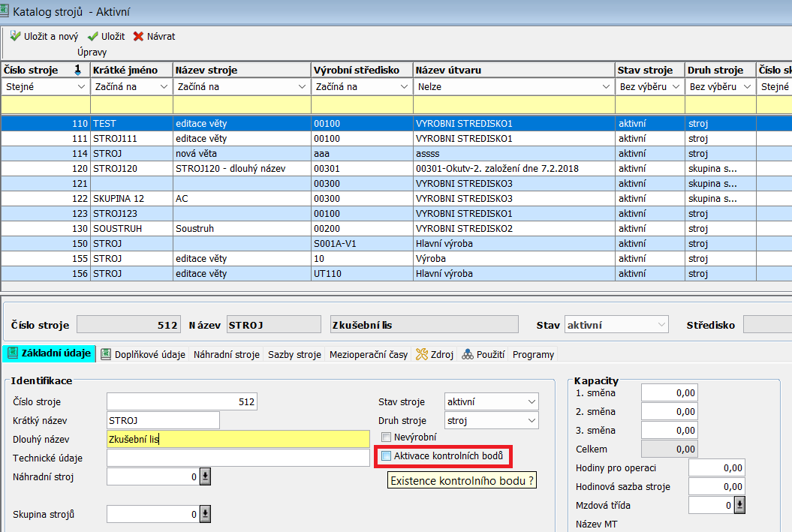Tick Aktivace kontrolních bodů checkbox
792x532 pixels.
tap(387, 455)
